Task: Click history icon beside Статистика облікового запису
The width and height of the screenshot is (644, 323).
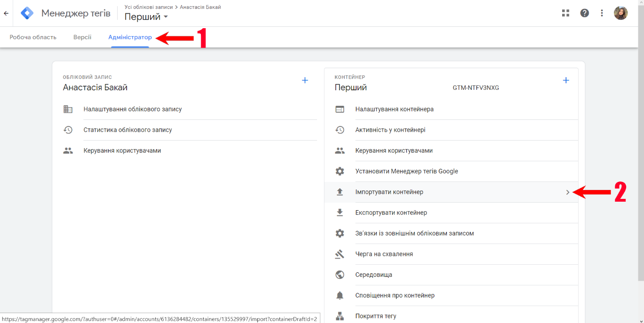Action: click(68, 130)
